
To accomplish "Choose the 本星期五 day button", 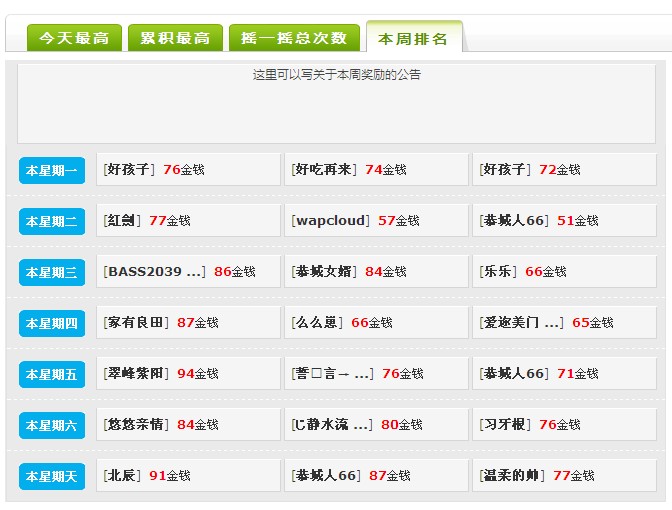I will (52, 374).
